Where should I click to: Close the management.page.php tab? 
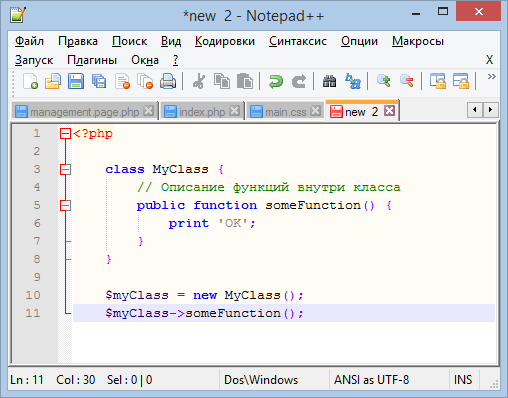click(x=149, y=111)
